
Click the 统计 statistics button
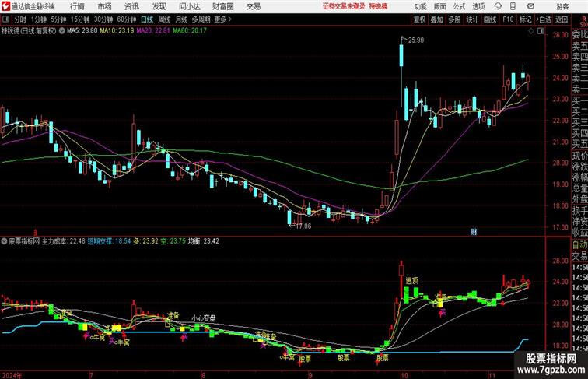coord(472,19)
